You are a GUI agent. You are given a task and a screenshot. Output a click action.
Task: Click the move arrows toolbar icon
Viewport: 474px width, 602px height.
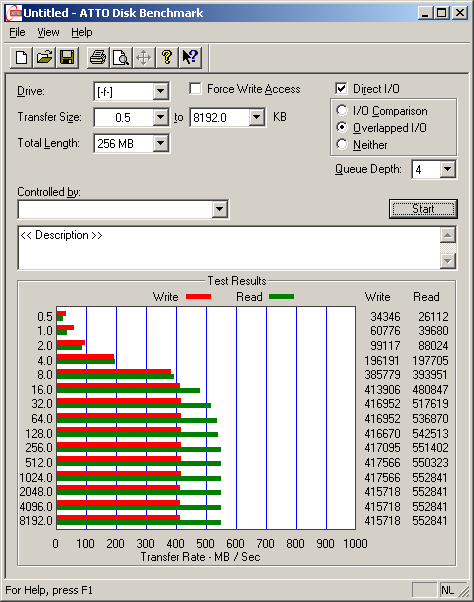144,58
